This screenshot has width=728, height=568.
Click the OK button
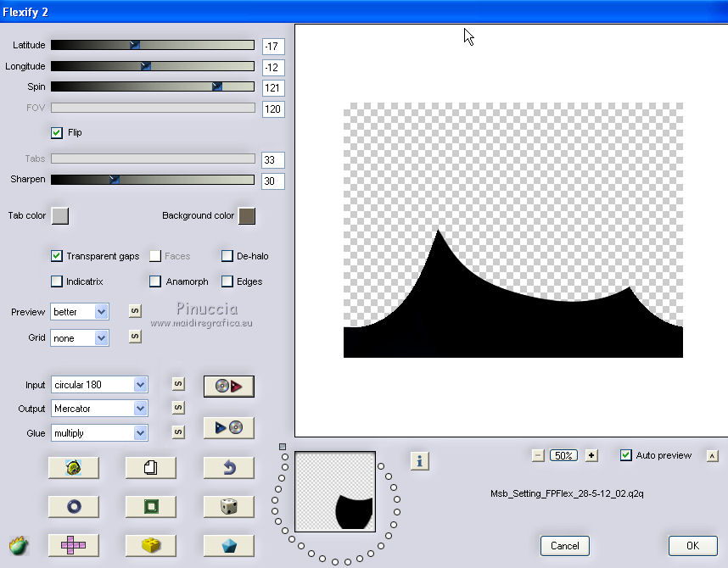pos(692,546)
